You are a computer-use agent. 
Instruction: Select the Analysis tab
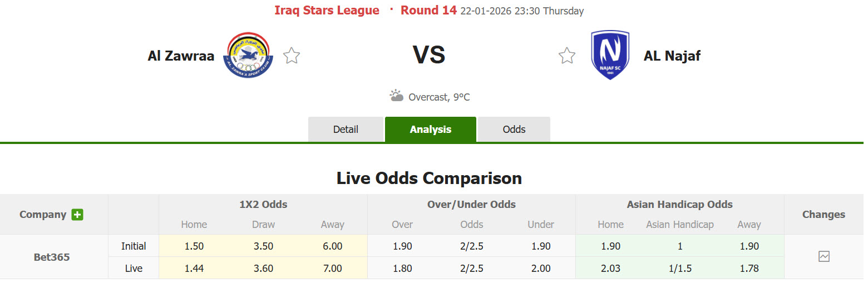430,130
